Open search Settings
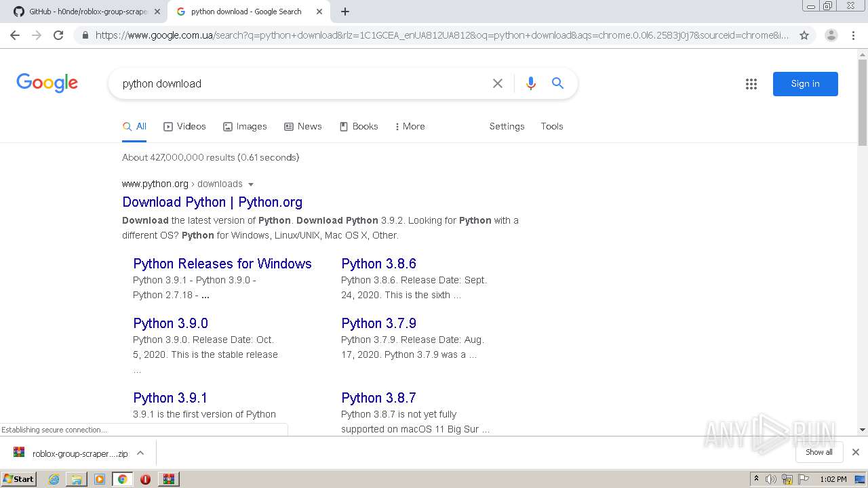This screenshot has width=868, height=488. point(507,126)
